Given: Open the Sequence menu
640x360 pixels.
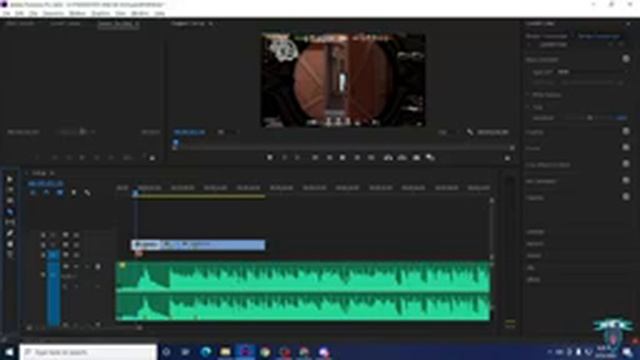Looking at the screenshot, I should click(x=53, y=13).
